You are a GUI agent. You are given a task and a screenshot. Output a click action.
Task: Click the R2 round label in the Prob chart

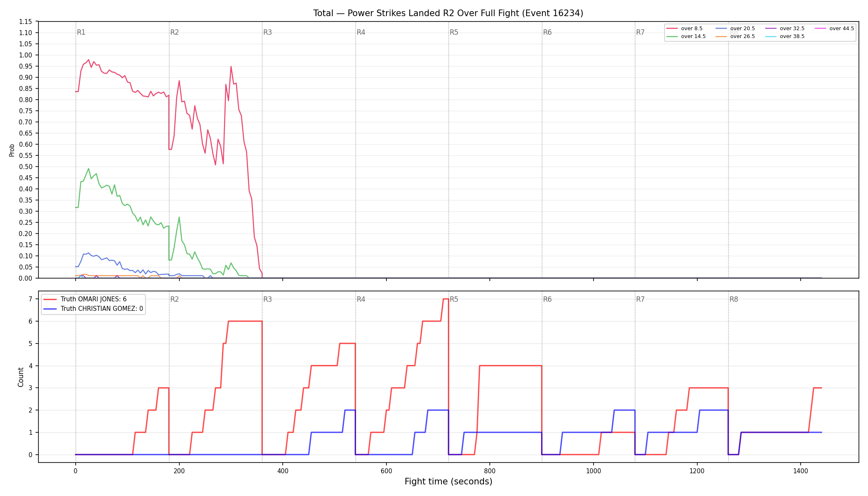[174, 32]
